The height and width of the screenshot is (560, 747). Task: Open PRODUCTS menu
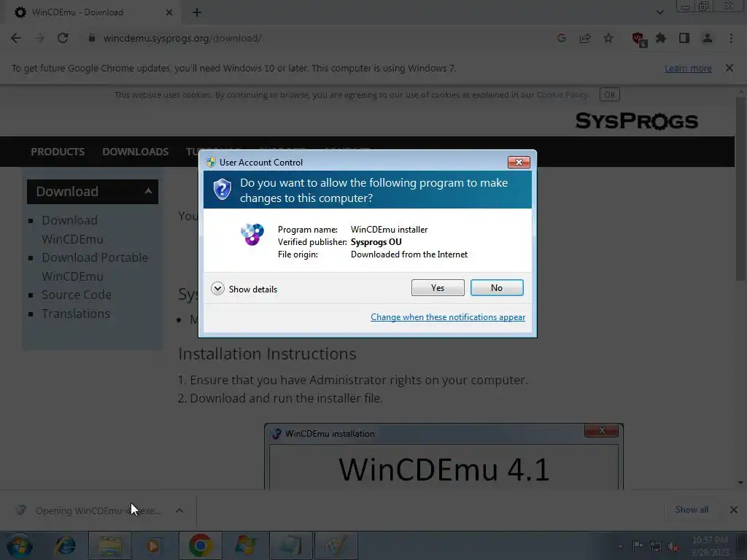(58, 152)
